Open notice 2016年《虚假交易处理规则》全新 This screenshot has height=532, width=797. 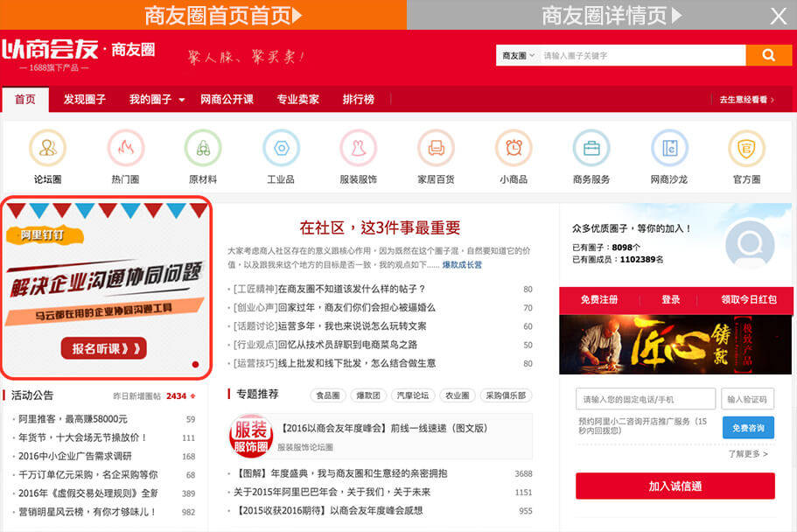(x=88, y=493)
